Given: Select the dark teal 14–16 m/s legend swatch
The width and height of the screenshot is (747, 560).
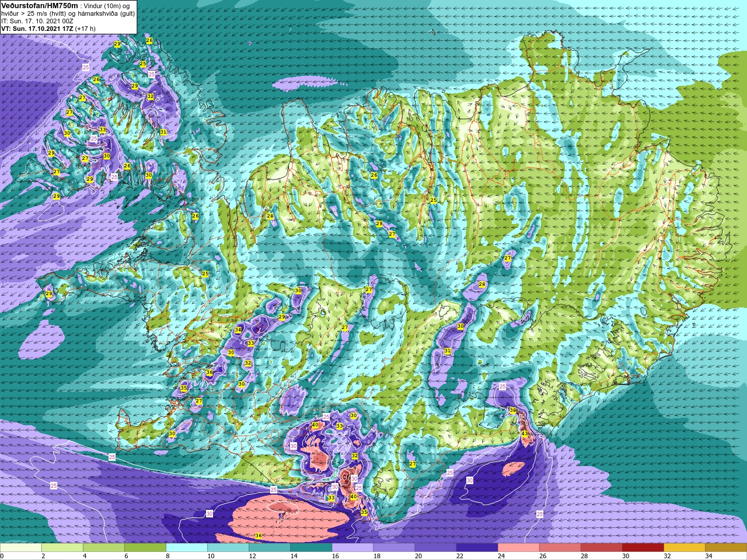Looking at the screenshot, I should 311,548.
